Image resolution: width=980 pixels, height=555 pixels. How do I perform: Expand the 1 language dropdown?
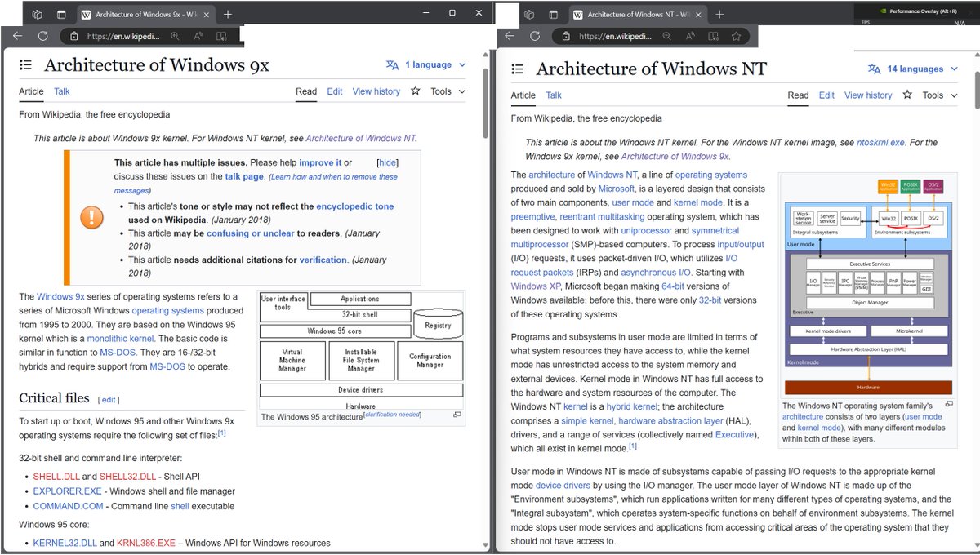(x=426, y=64)
